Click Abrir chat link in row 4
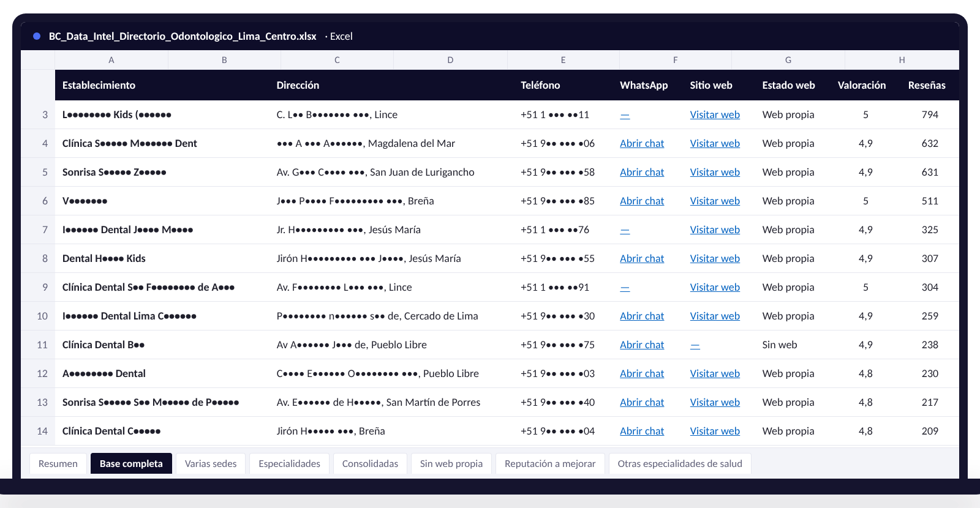 642,143
